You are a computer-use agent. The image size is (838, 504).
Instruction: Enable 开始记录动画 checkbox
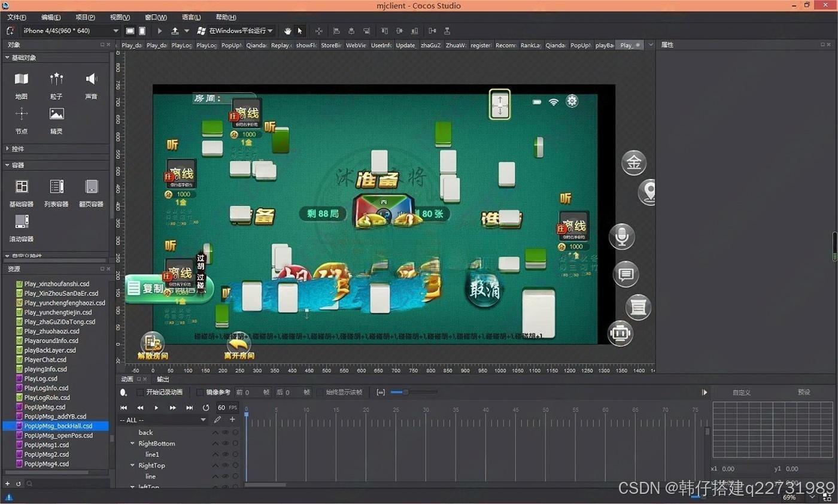(x=140, y=393)
